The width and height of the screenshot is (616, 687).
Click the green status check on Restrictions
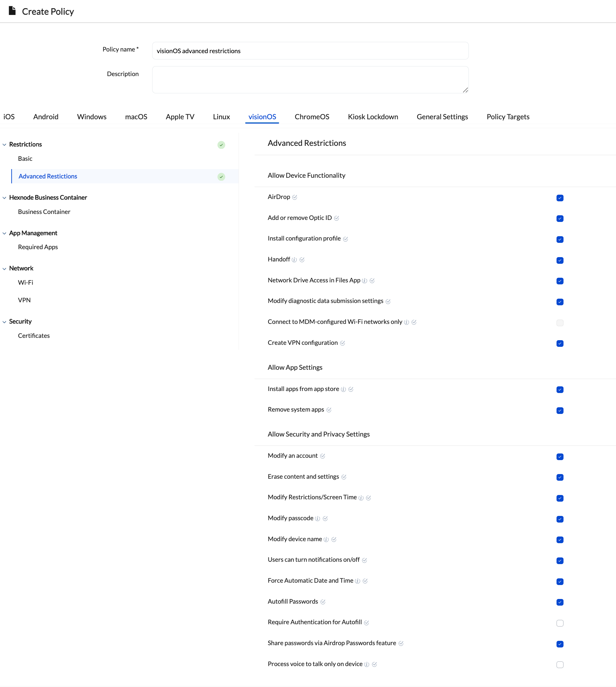coord(221,145)
